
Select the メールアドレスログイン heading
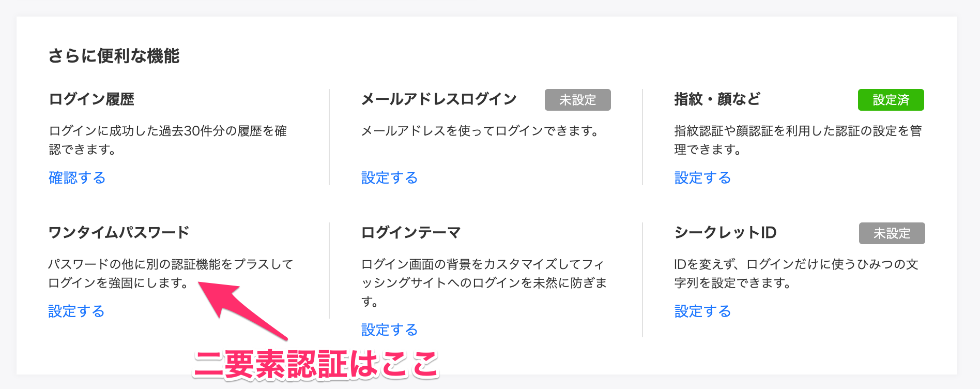click(x=439, y=99)
